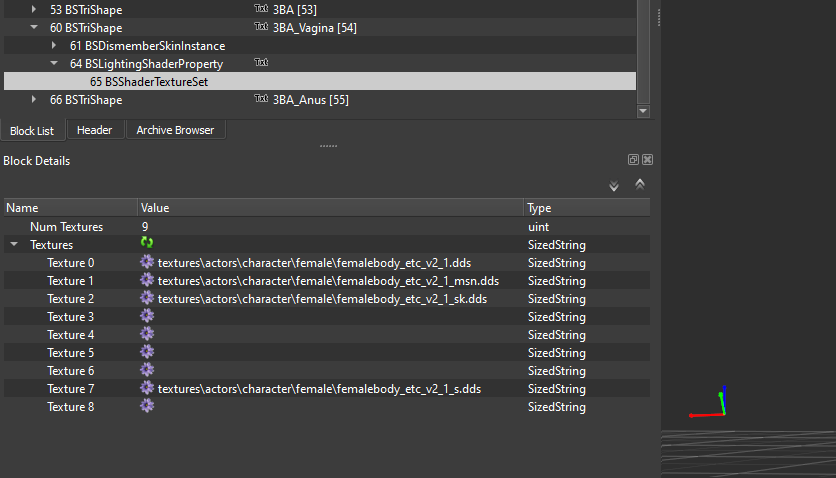Collapse 64 BSLightingShaderProperty node
The width and height of the screenshot is (836, 478).
[x=54, y=63]
